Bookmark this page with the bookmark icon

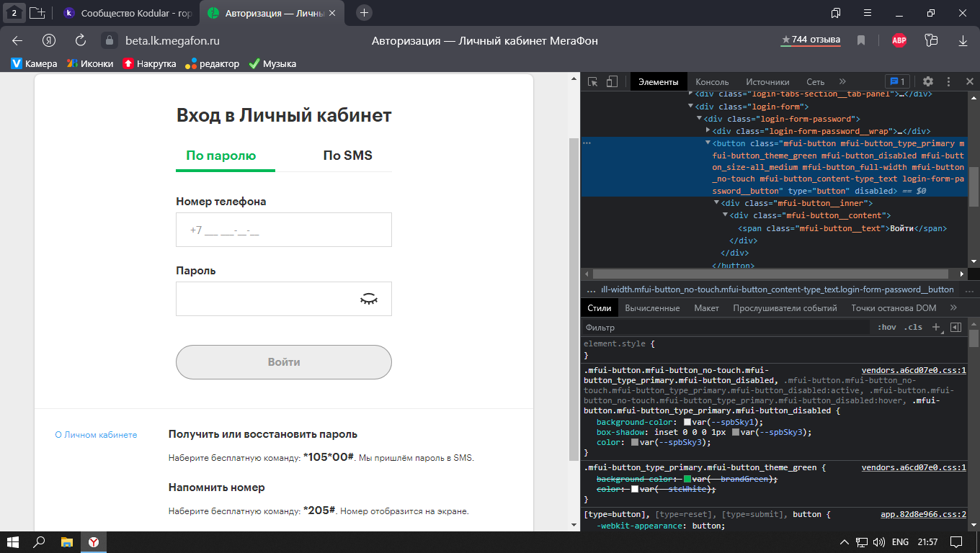pyautogui.click(x=861, y=40)
